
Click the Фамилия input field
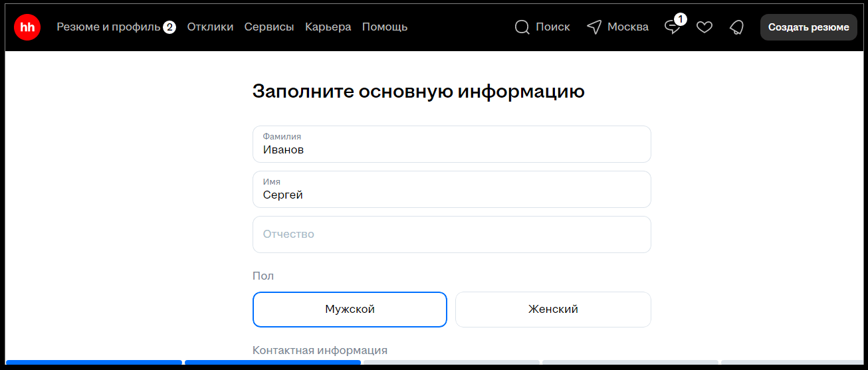(451, 144)
